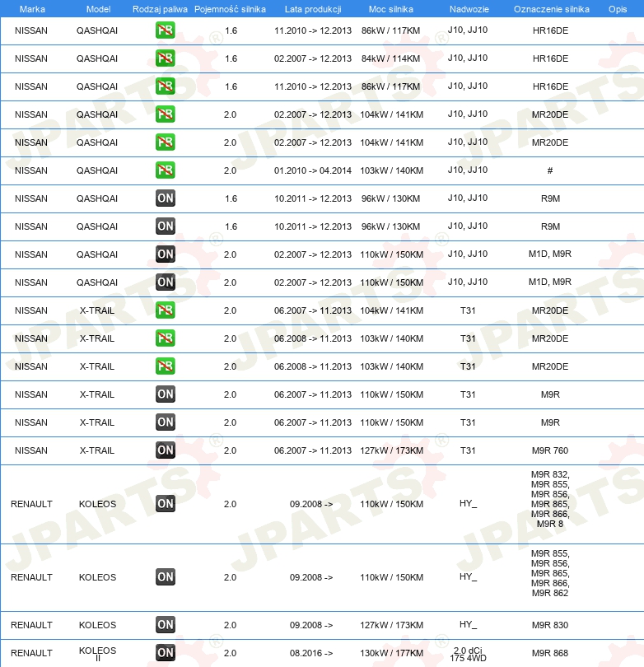Click the Nadwozie column header
Viewport: 644px width, 667px height.
[469, 9]
